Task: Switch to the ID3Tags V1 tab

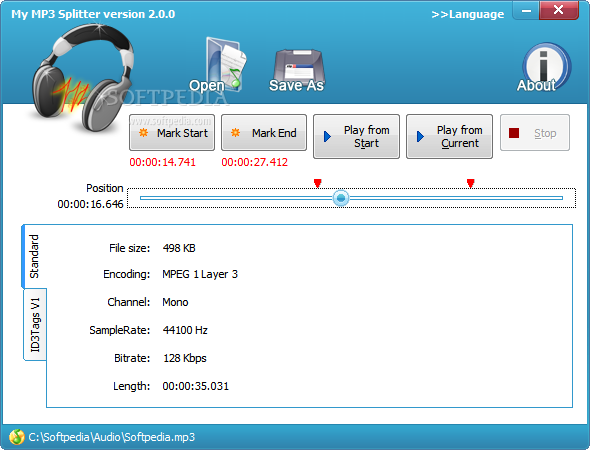Action: click(x=35, y=324)
